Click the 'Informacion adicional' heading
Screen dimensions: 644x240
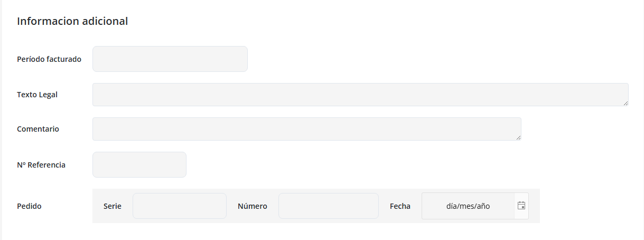[x=72, y=22]
